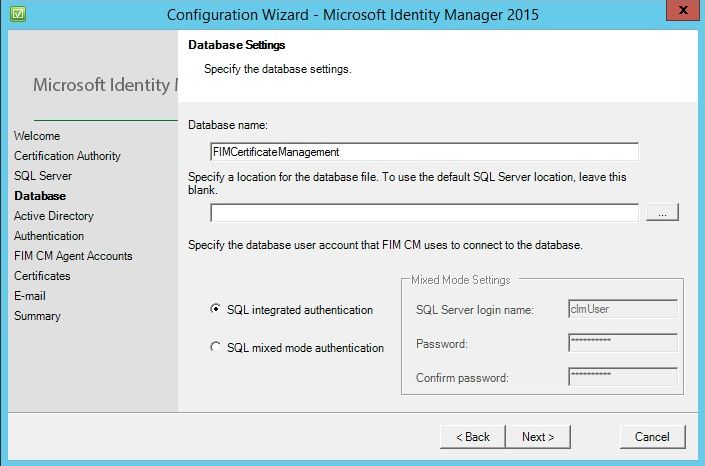Select the Active Directory step
The image size is (705, 466).
pyautogui.click(x=54, y=216)
